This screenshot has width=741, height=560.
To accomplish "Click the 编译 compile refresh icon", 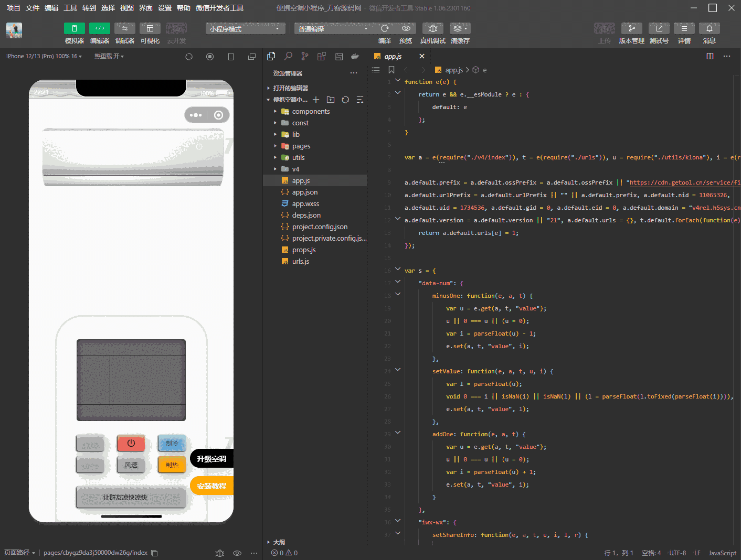I will [385, 28].
